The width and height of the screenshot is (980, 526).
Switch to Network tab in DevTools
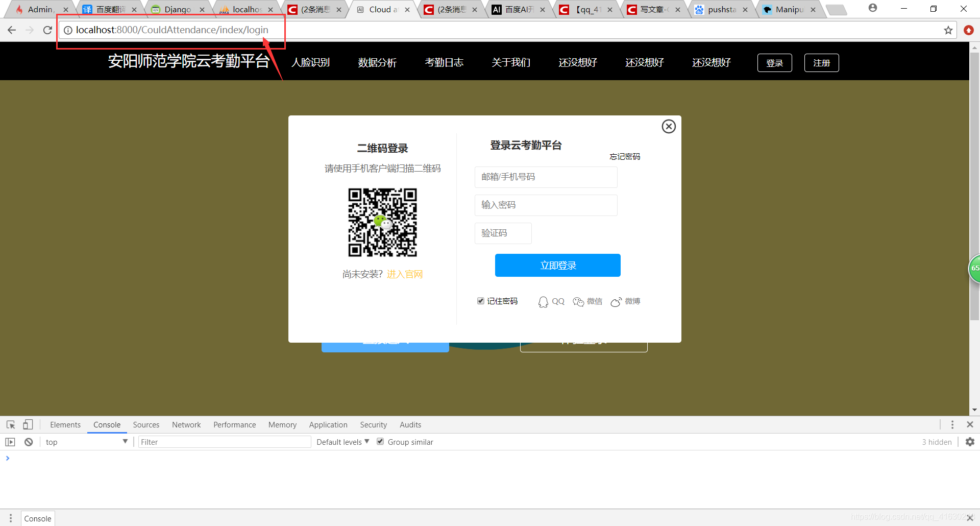(x=186, y=424)
